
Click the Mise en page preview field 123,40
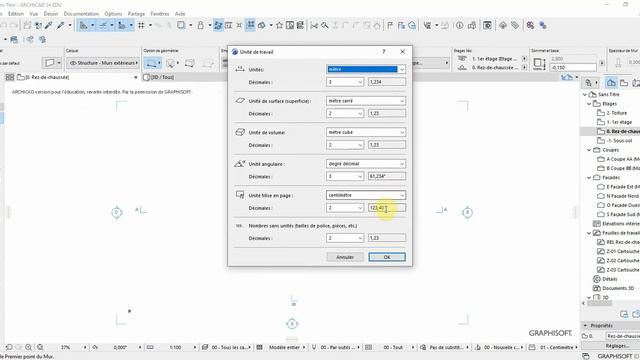[387, 208]
